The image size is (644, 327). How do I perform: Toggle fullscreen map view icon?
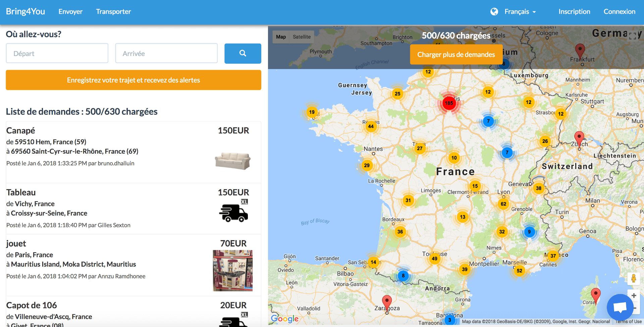[633, 36]
